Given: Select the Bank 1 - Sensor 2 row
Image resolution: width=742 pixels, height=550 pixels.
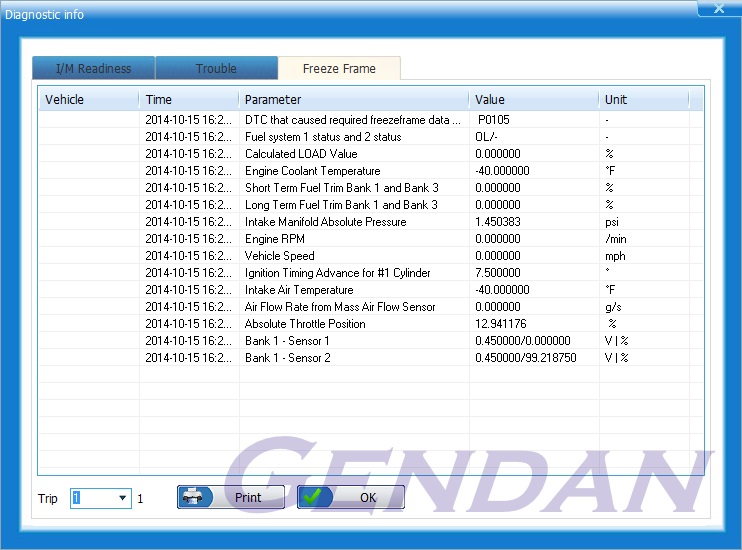Looking at the screenshot, I should (x=287, y=358).
